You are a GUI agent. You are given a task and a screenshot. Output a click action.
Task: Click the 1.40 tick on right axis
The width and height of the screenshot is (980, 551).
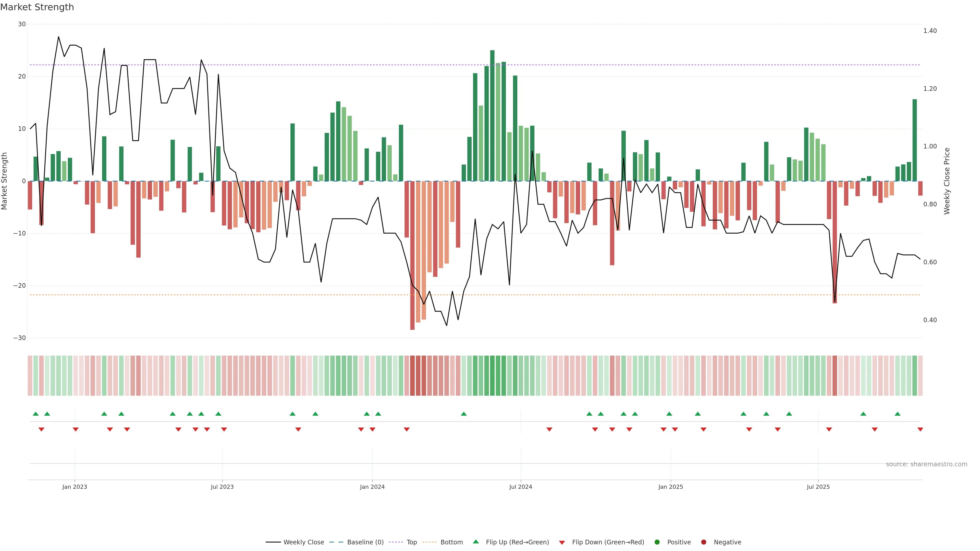tap(930, 31)
